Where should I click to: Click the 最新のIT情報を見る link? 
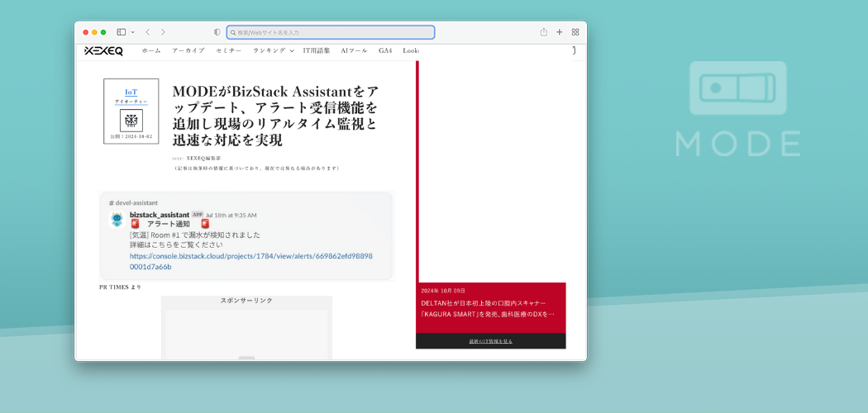coord(490,341)
